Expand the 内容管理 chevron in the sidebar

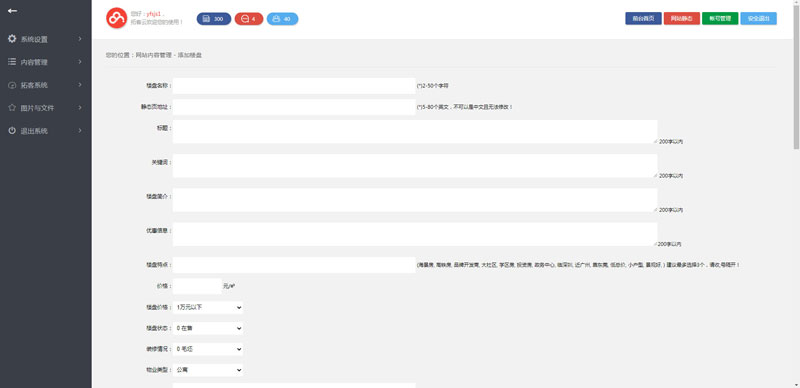80,62
